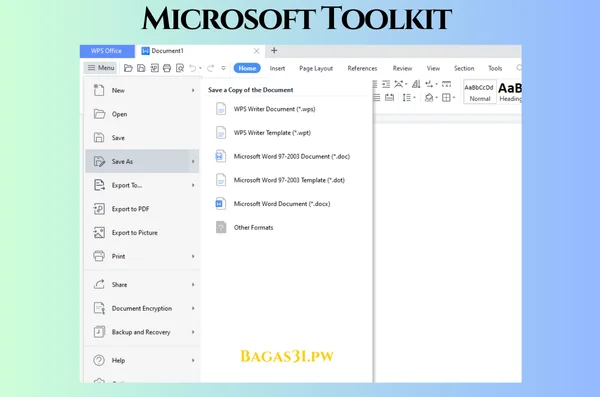The image size is (600, 397).
Task: Expand the Document Encryption submenu arrow
Action: pos(193,308)
